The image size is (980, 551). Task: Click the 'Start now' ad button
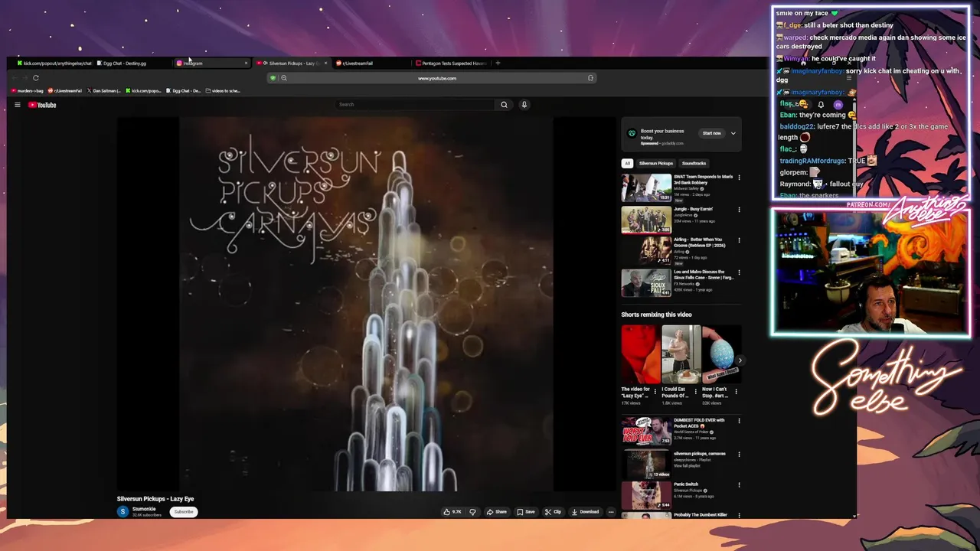(711, 133)
